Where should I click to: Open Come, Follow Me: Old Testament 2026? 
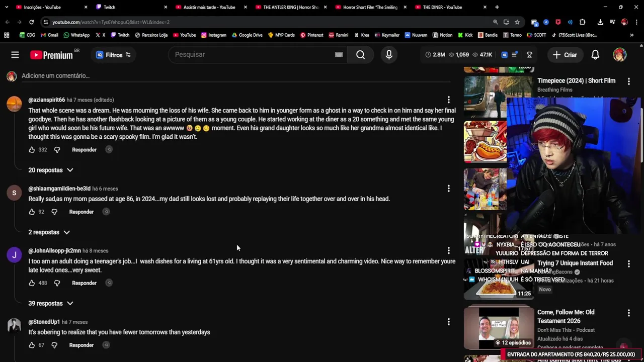tap(566, 317)
